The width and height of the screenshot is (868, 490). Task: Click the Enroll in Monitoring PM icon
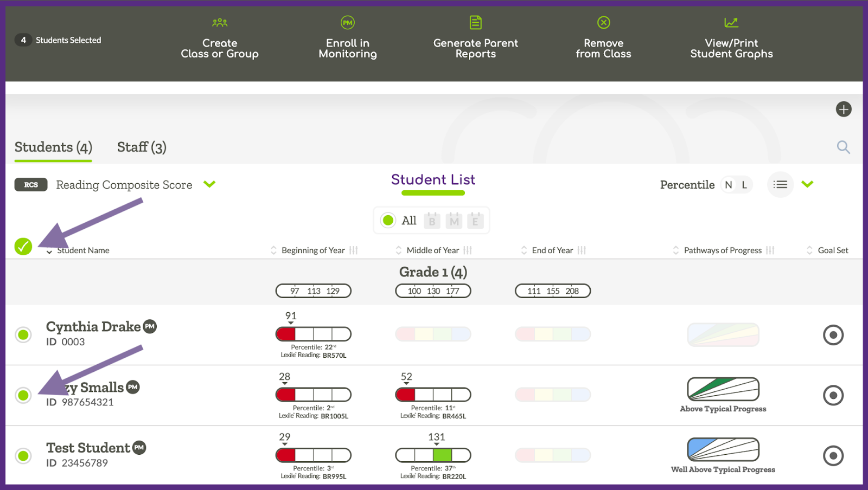point(347,22)
